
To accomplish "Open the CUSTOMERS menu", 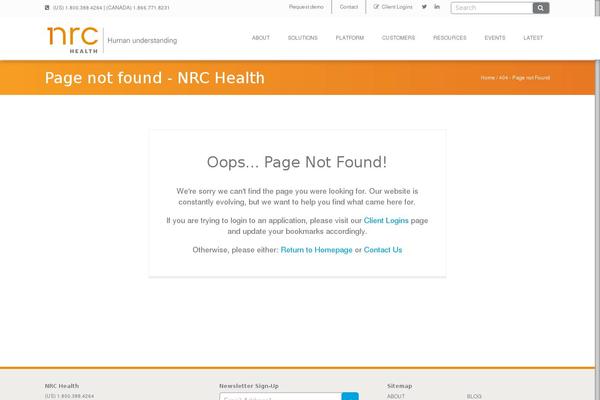I will click(x=398, y=38).
